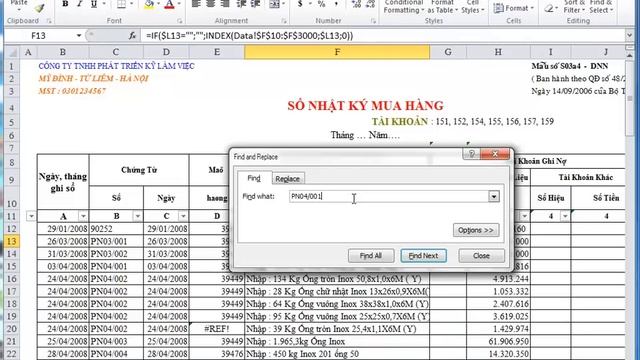The width and height of the screenshot is (640, 360).
Task: Toggle Italic formatting
Action: [x=80, y=4]
